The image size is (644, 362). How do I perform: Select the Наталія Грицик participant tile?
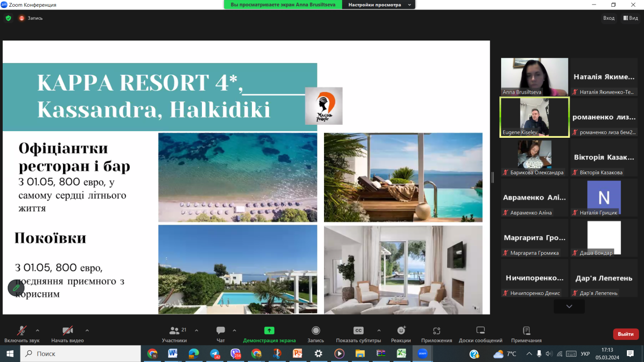pyautogui.click(x=604, y=198)
